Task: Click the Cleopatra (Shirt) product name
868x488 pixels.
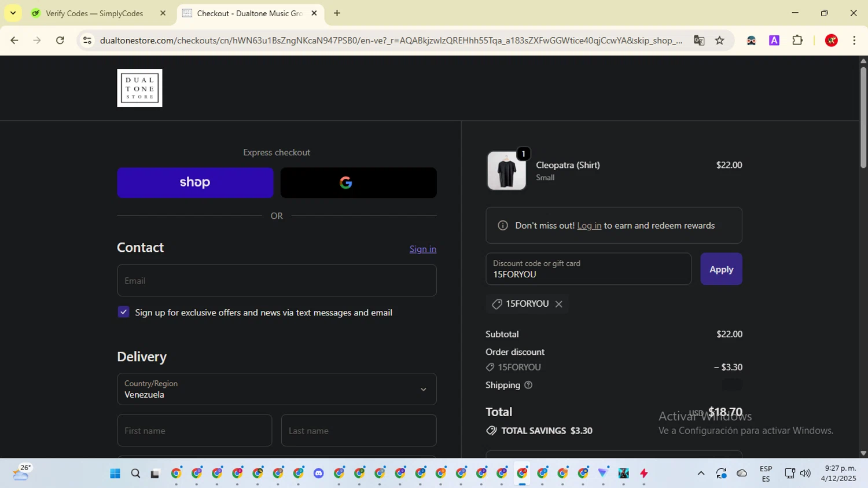Action: click(568, 165)
